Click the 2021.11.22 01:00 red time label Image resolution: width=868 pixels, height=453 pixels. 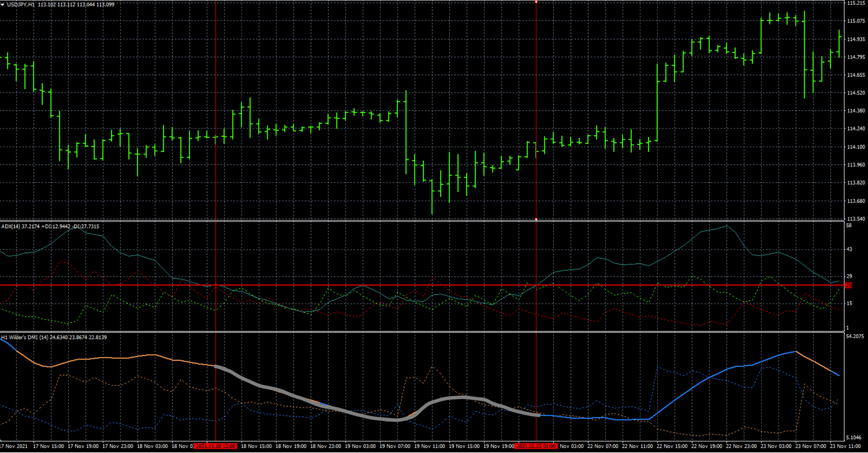(535, 446)
